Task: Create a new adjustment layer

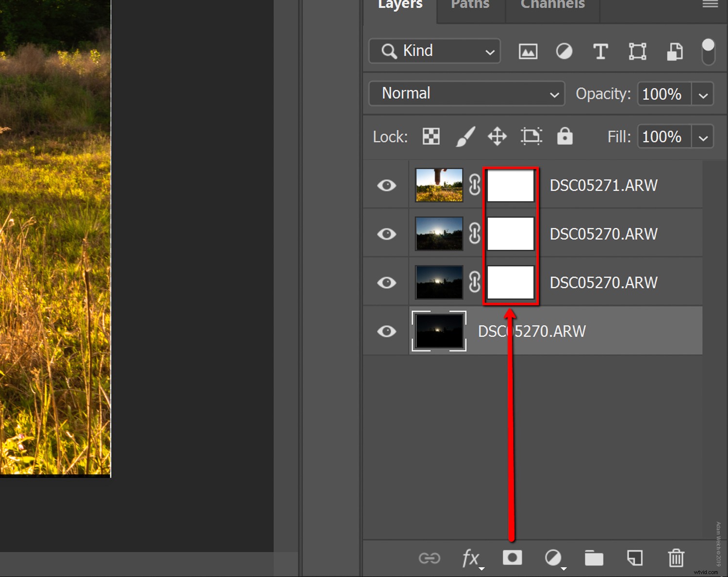Action: tap(554, 558)
